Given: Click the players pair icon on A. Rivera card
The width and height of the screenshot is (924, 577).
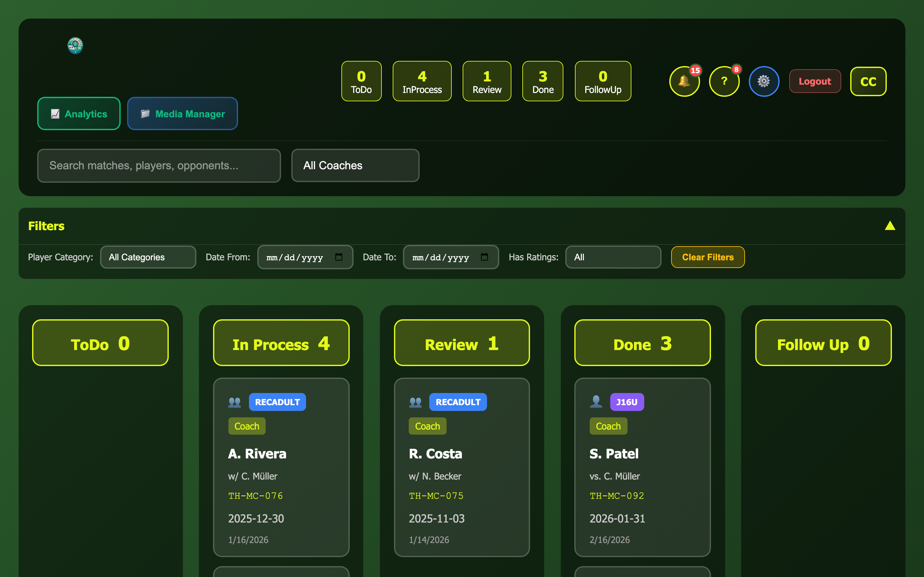Looking at the screenshot, I should coord(235,402).
